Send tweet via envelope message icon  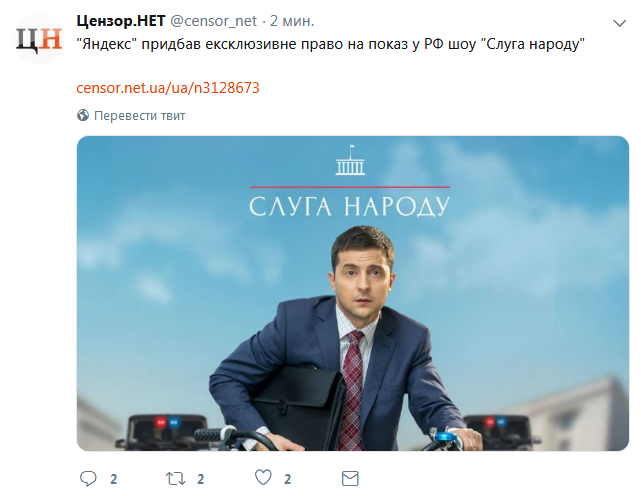(350, 478)
